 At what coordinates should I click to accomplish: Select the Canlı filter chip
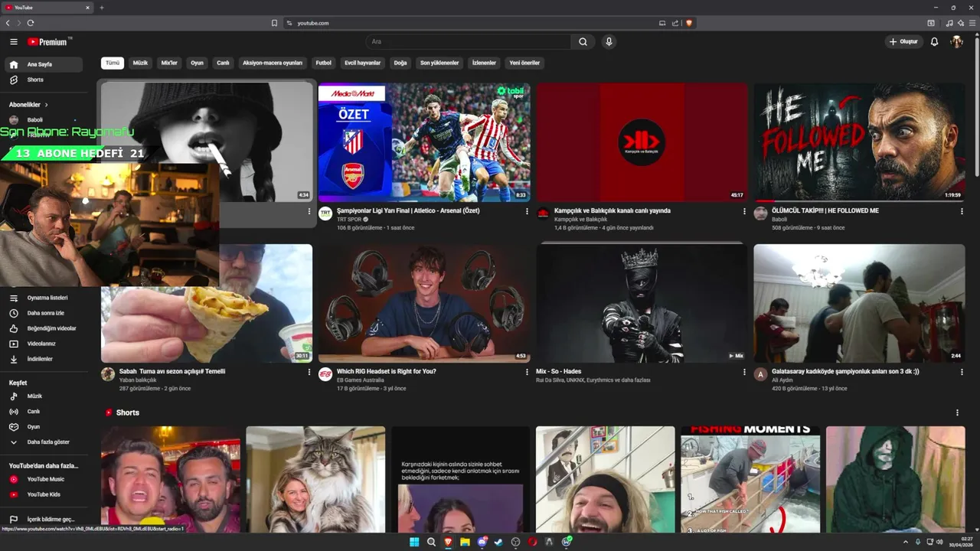[223, 63]
